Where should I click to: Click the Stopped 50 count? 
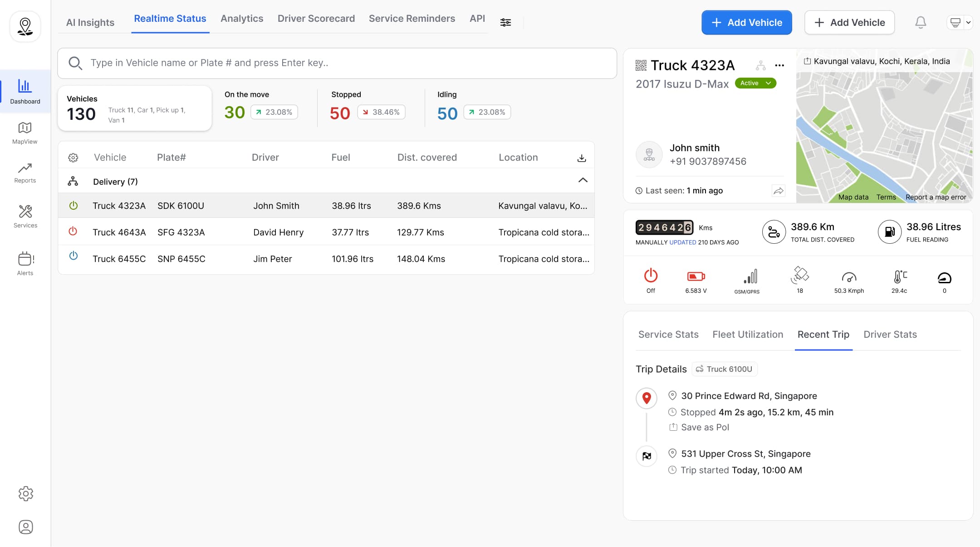click(x=340, y=113)
